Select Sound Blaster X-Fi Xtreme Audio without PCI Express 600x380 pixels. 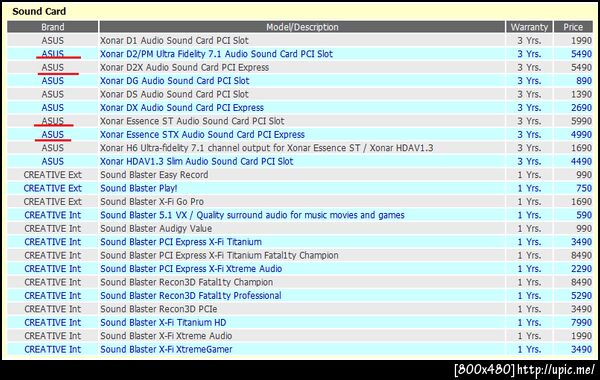(166, 336)
